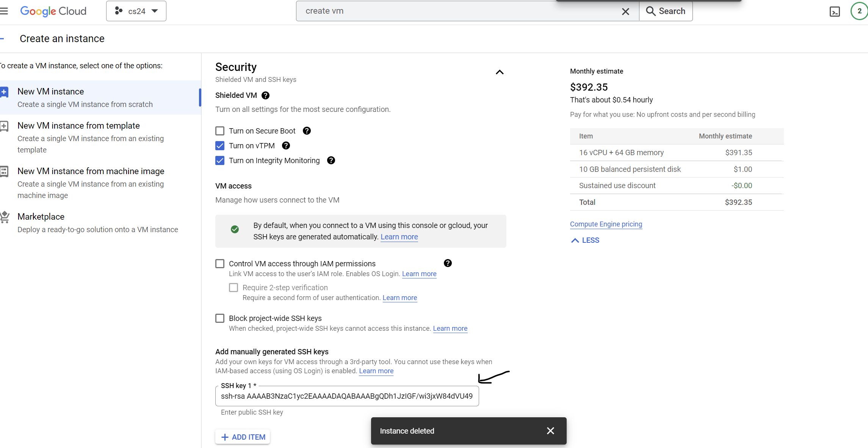Image resolution: width=868 pixels, height=448 pixels.
Task: Click into the SSH key 1 field
Action: 347,396
